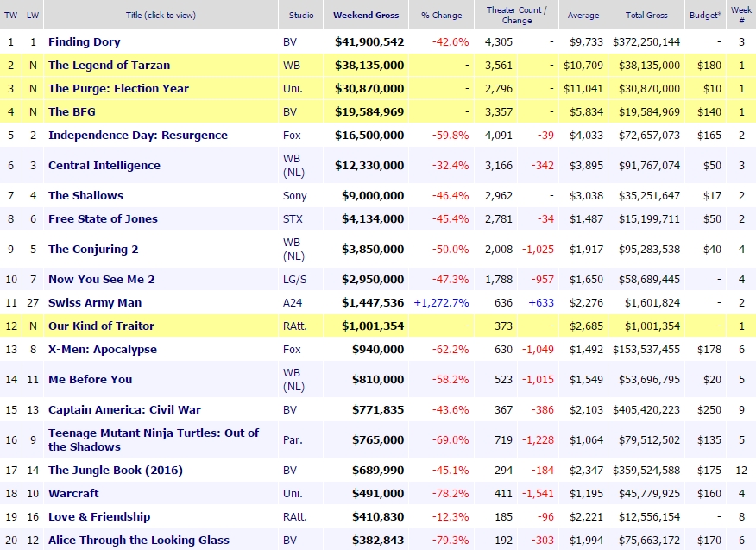Screen dimensions: 756x550
Task: Open Captain America: Civil War link
Action: click(x=124, y=409)
